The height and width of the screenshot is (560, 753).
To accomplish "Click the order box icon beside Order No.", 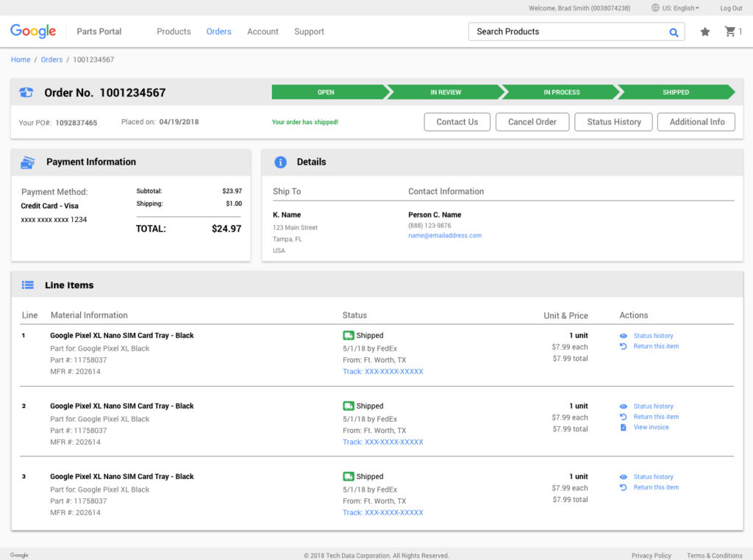I will (26, 92).
